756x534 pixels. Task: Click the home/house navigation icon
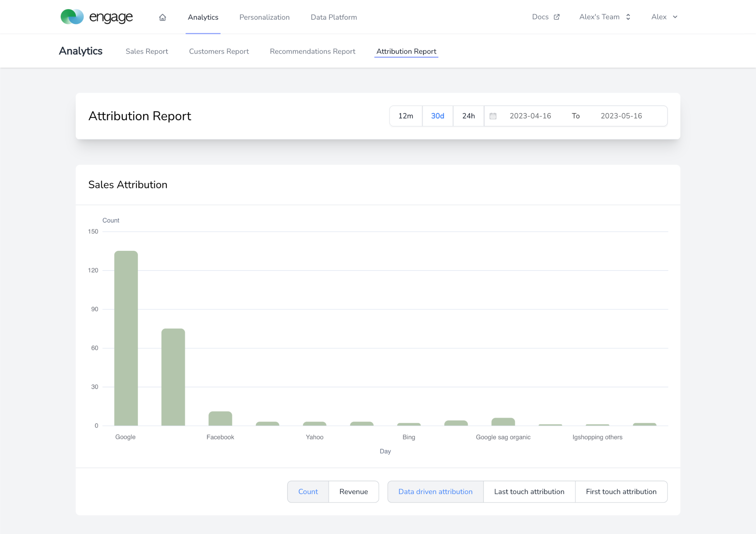162,17
